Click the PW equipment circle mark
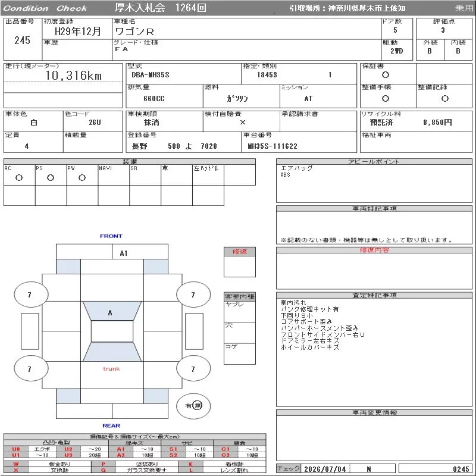The height and width of the screenshot is (476, 476). [82, 177]
